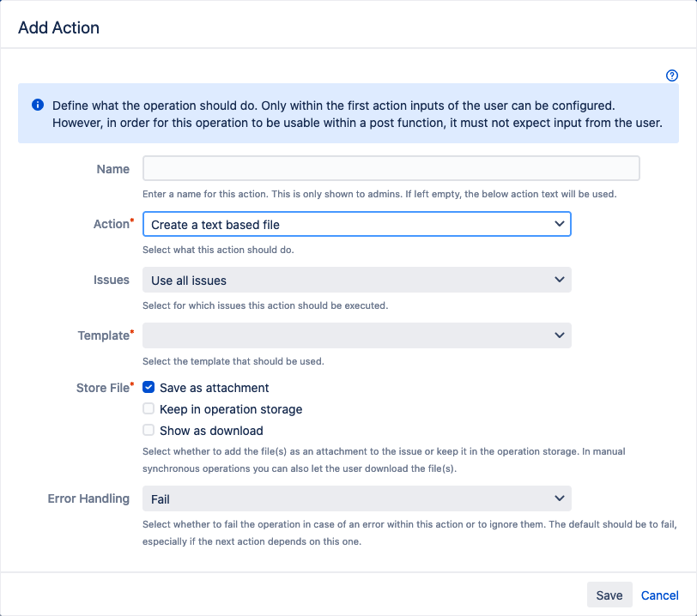Click the help question mark icon
The image size is (697, 616).
click(x=672, y=75)
